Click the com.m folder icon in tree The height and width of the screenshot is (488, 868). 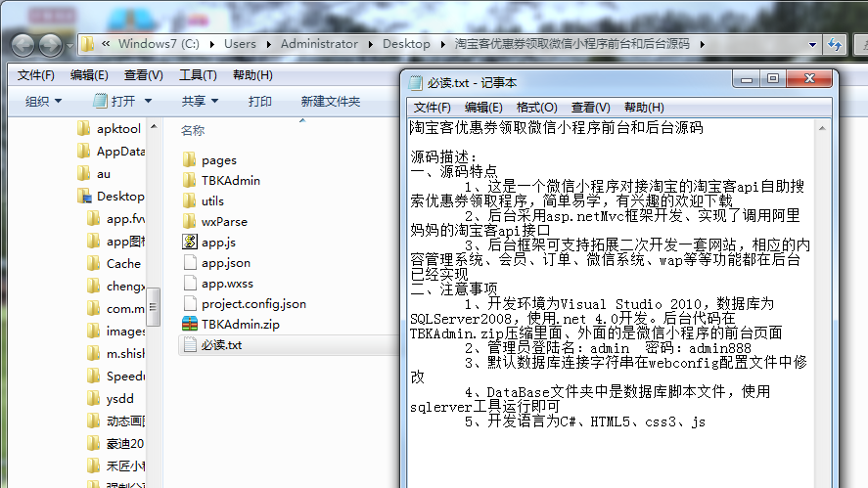pos(94,309)
